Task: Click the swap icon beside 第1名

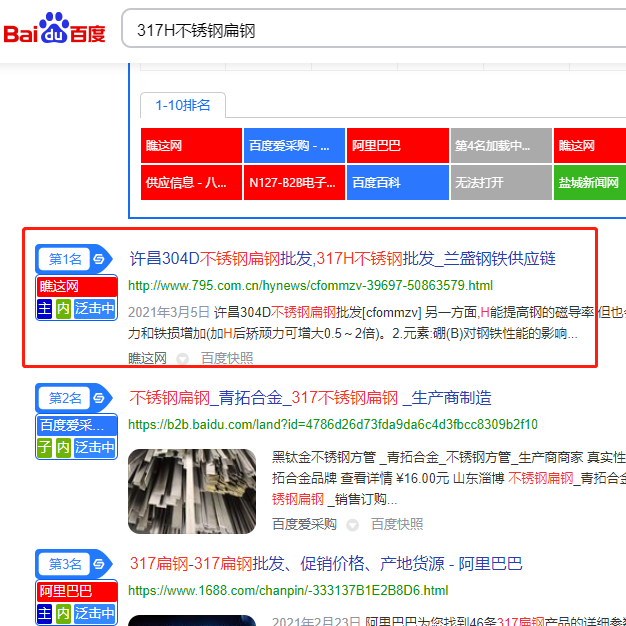Action: click(99, 259)
